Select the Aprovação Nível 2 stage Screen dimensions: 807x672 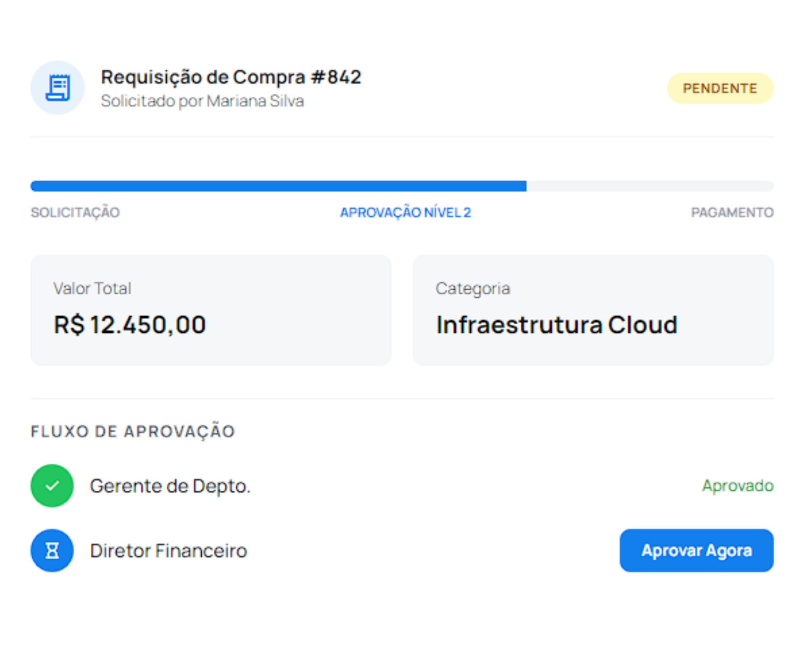pos(405,212)
